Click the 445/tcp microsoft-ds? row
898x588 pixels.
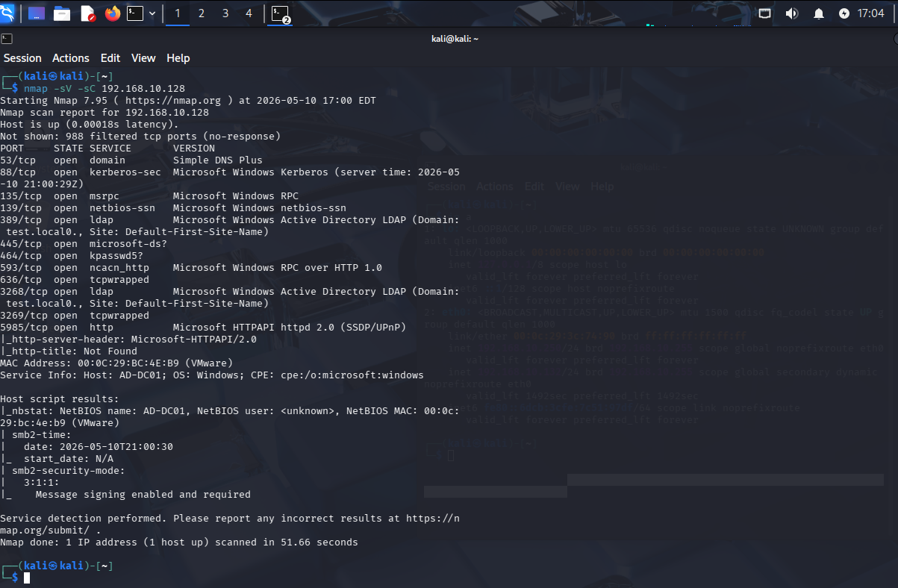tap(84, 244)
